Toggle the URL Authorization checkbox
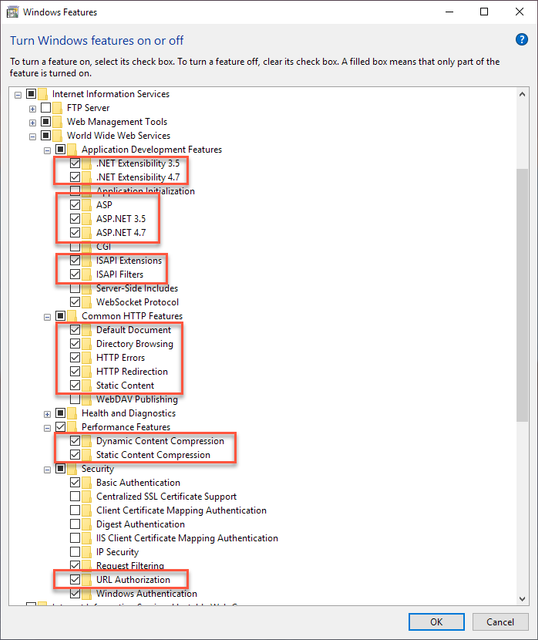The image size is (538, 640). click(75, 580)
